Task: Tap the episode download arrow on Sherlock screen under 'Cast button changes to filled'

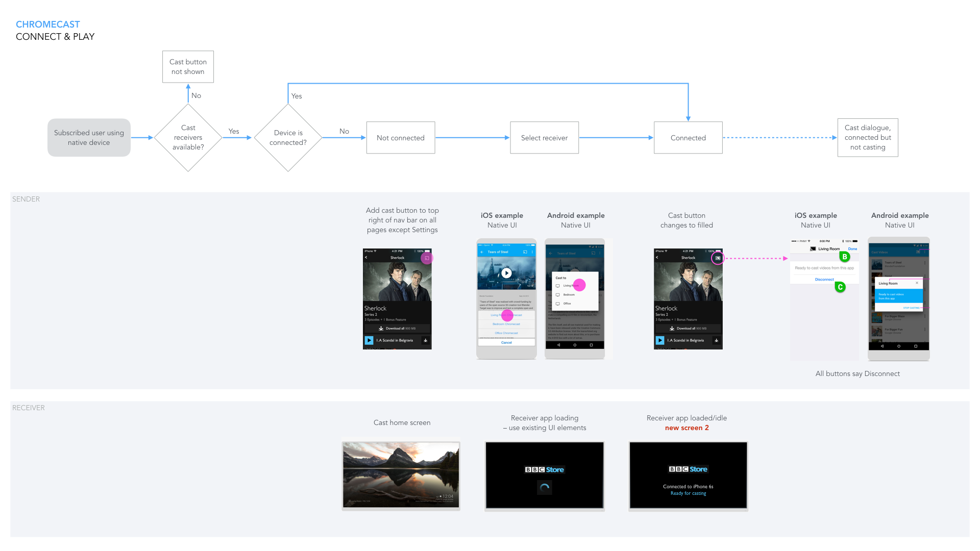Action: coord(716,340)
